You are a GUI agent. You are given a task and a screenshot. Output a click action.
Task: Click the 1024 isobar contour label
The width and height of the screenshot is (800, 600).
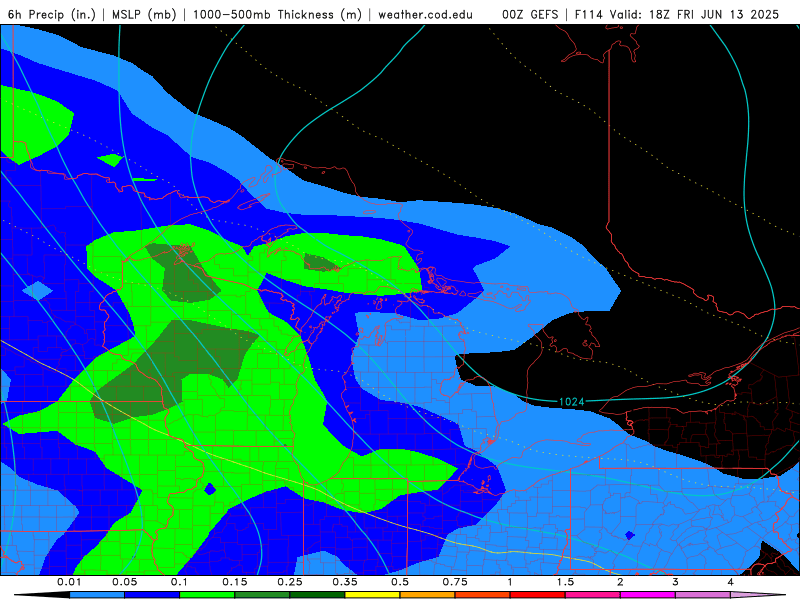[571, 402]
